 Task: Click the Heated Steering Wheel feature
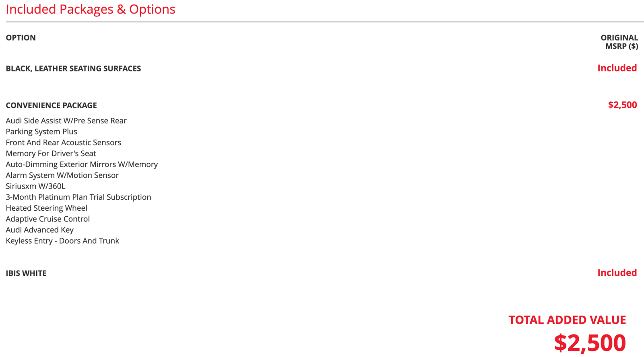[x=46, y=208]
